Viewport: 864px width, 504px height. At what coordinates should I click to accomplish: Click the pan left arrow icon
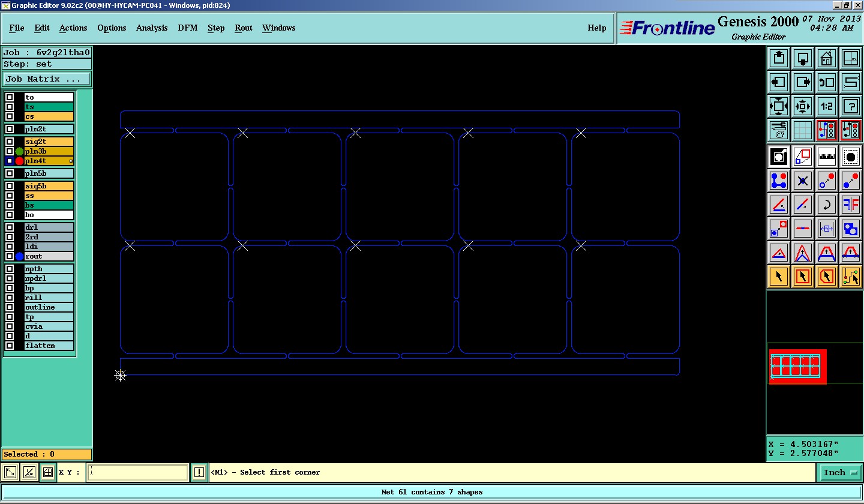[x=779, y=82]
